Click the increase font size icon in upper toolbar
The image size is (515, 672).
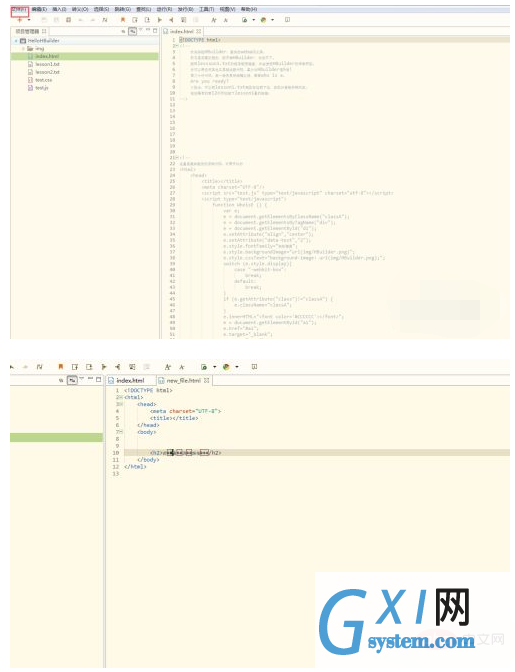213,20
